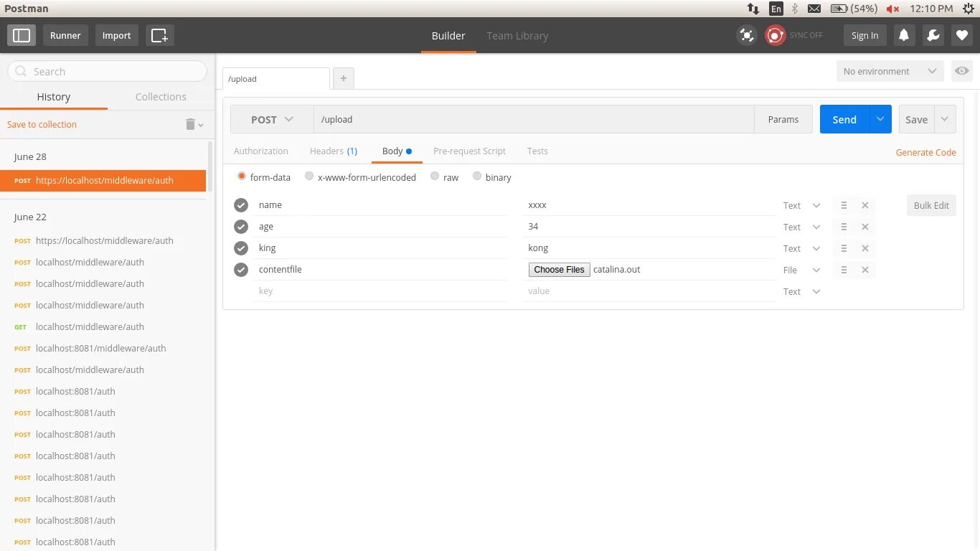Remove the king row with X icon

tap(865, 248)
